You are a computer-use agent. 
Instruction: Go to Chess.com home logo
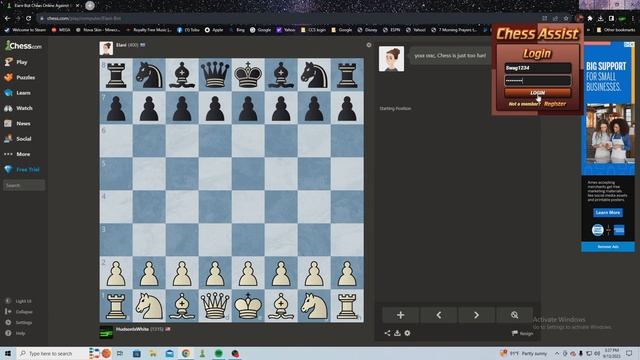tap(23, 46)
